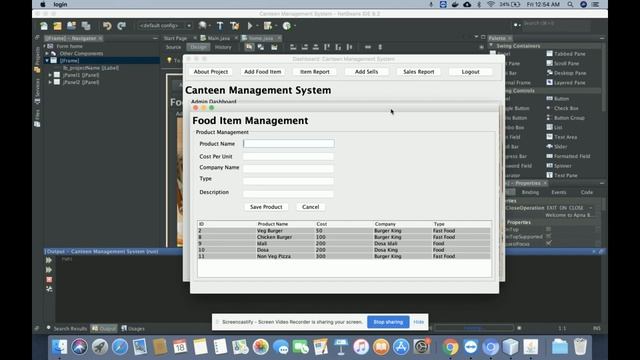Click the red Stop icon in Output panel

[49, 280]
